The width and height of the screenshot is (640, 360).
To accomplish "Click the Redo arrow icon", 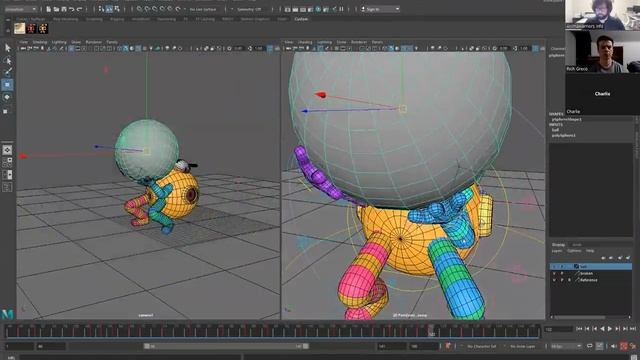I will tap(80, 9).
